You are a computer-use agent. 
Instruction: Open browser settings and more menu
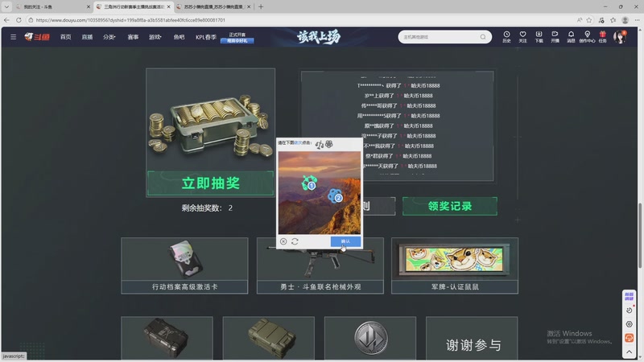[x=637, y=19]
